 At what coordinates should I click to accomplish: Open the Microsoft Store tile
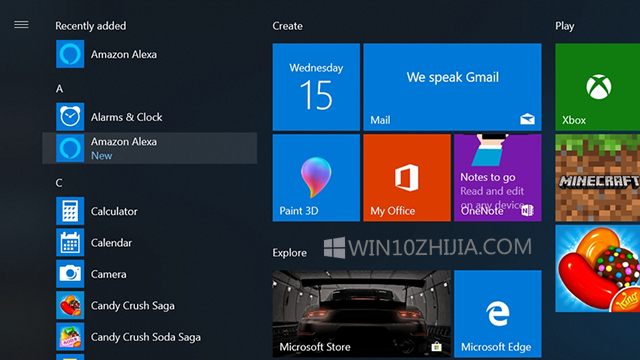(362, 314)
